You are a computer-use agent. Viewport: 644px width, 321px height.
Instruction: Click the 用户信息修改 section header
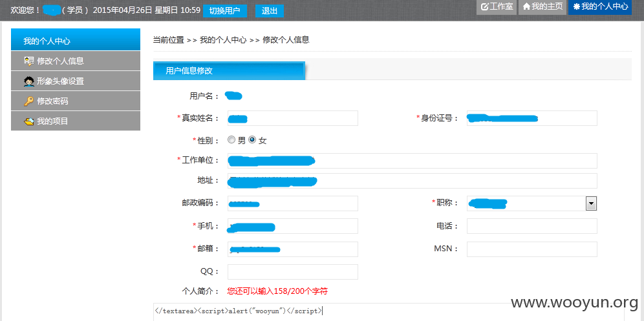(x=229, y=70)
